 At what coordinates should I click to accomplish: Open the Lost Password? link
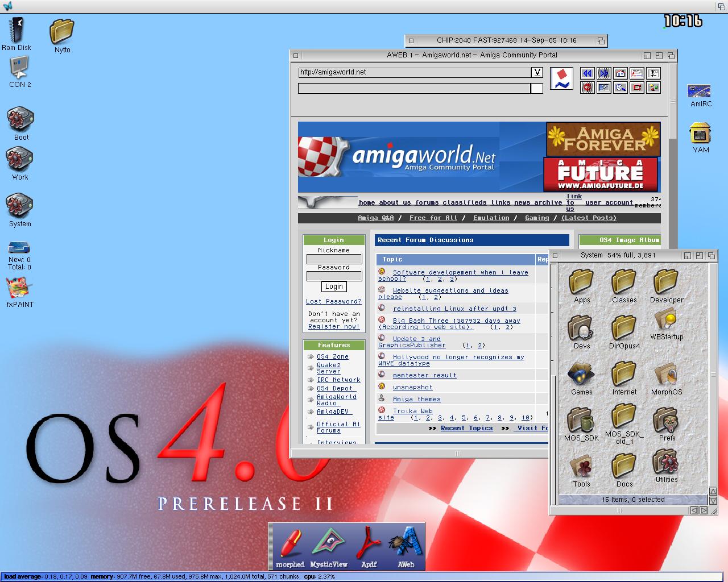334,301
